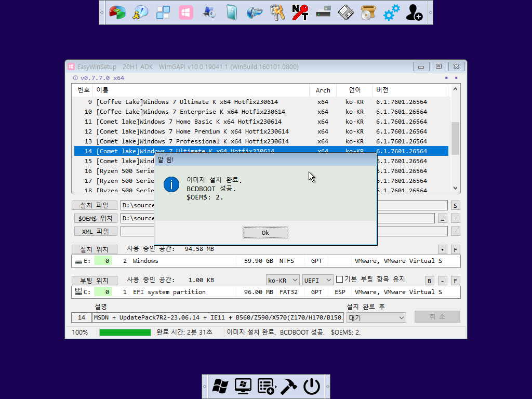This screenshot has height=399, width=532.
Task: Click the minus button on the boot location row
Action: (443, 281)
